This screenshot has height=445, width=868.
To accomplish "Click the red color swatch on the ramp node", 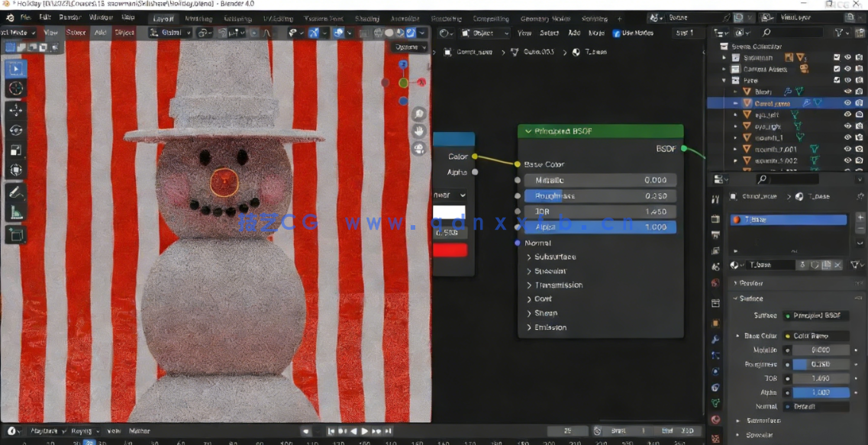I will 450,248.
